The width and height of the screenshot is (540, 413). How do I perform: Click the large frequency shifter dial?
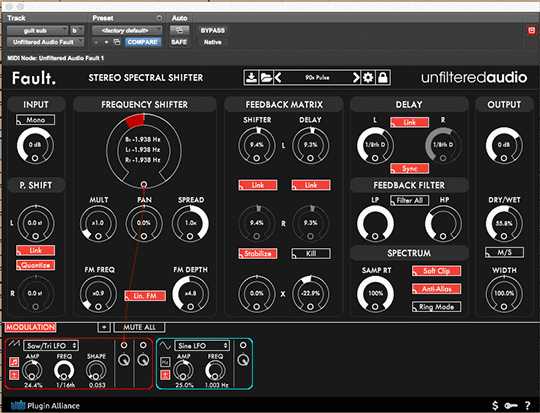click(x=144, y=151)
